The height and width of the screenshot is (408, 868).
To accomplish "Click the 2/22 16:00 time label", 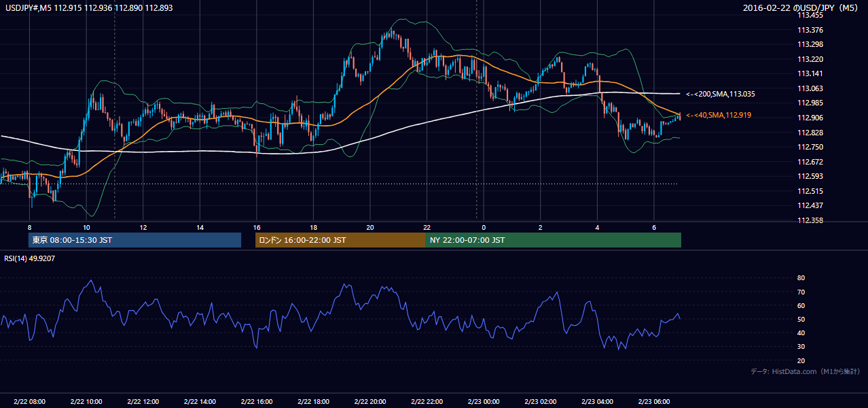I will [256, 402].
